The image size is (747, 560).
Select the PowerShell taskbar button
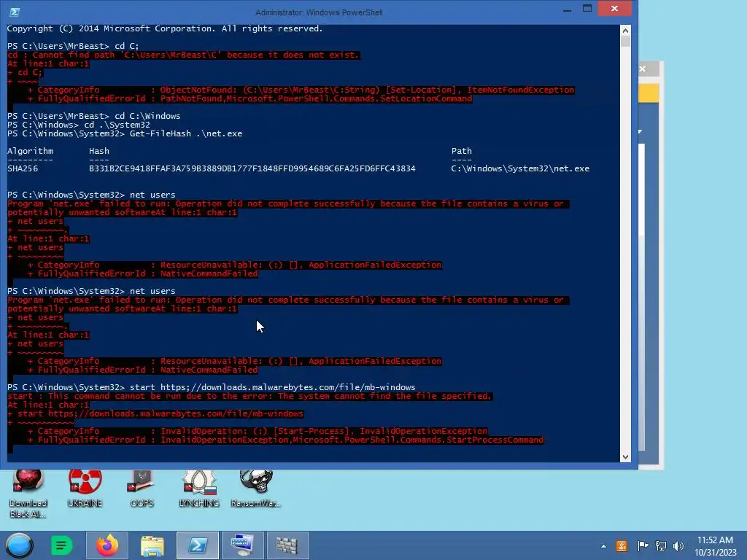coord(198,545)
